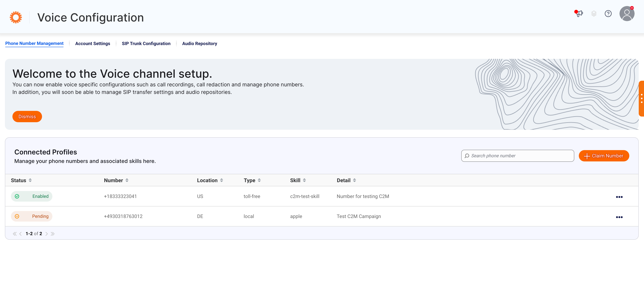Switch to Audio Repository tab
This screenshot has width=644, height=284.
200,44
